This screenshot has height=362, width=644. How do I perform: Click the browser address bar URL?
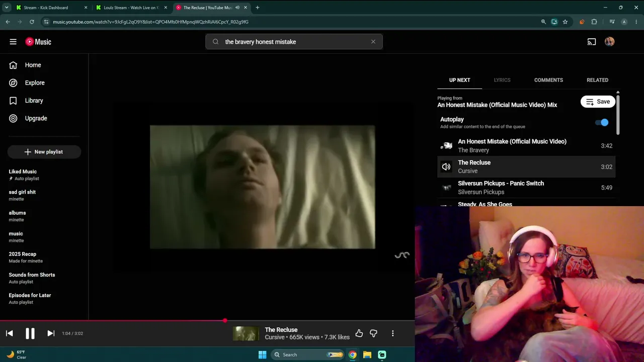click(151, 22)
